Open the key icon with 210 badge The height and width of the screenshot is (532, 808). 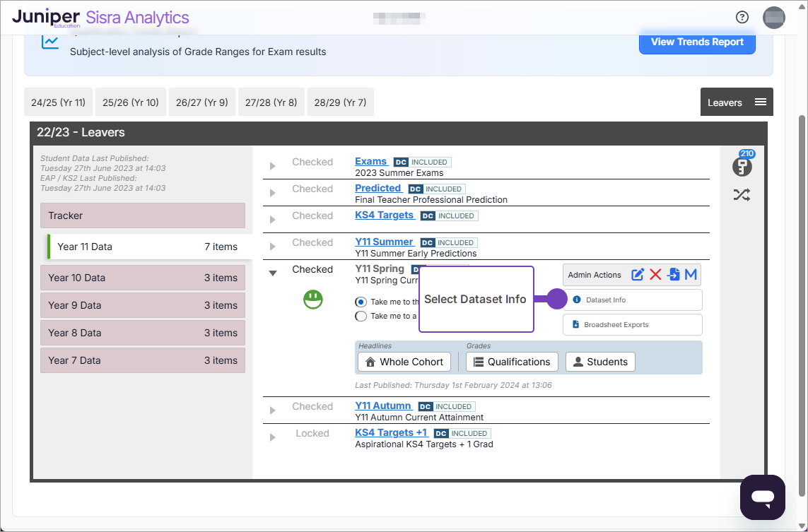pyautogui.click(x=742, y=167)
